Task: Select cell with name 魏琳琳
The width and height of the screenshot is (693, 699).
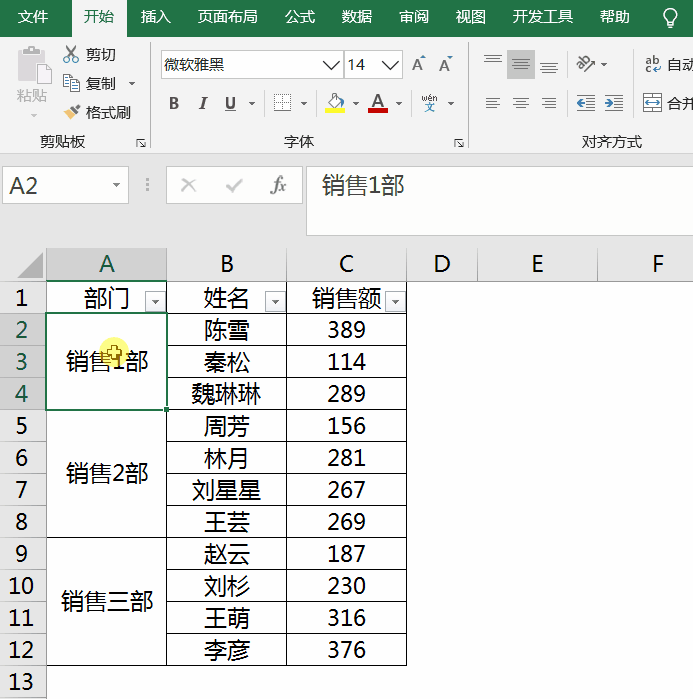Action: tap(226, 394)
